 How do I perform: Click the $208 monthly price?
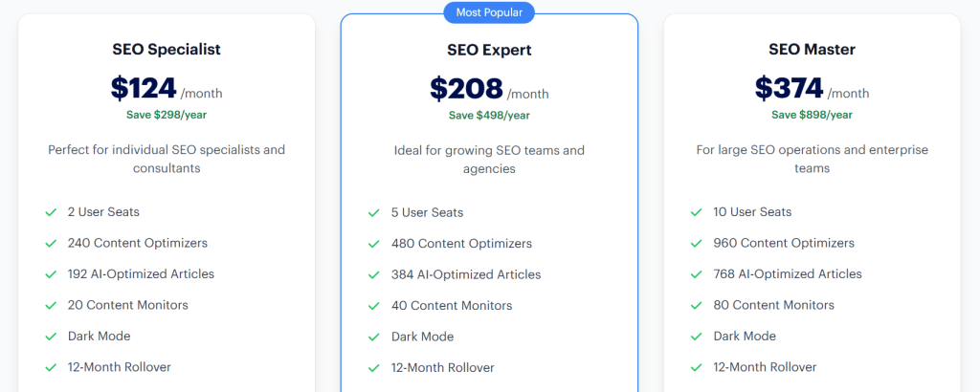pos(466,89)
